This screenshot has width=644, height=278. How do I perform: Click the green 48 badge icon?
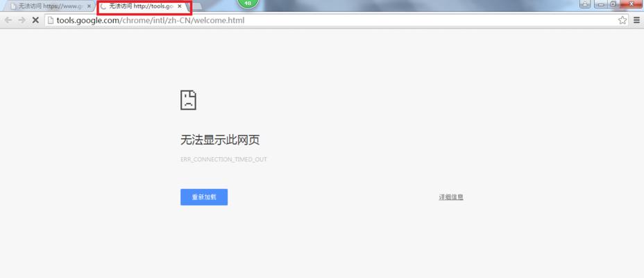click(x=248, y=3)
